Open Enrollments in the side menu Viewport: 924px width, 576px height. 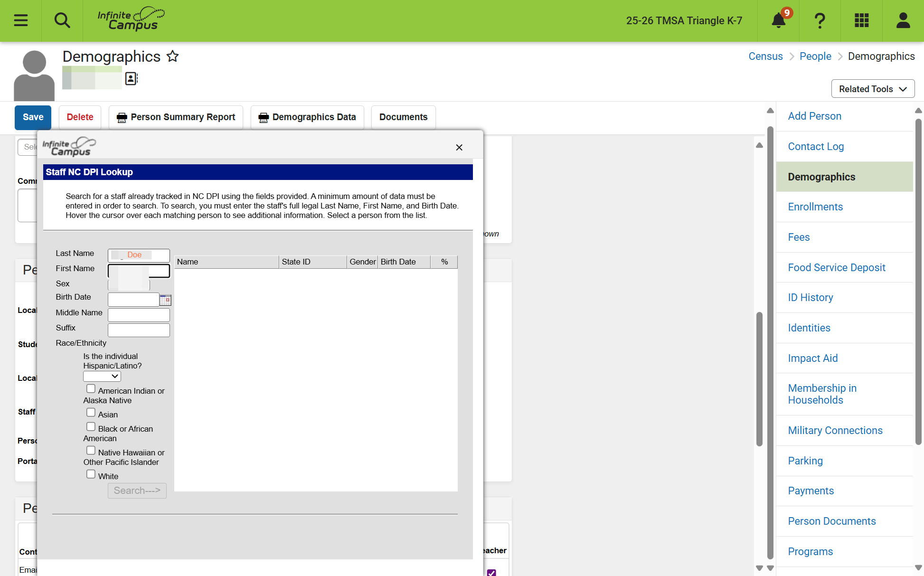click(x=845, y=207)
